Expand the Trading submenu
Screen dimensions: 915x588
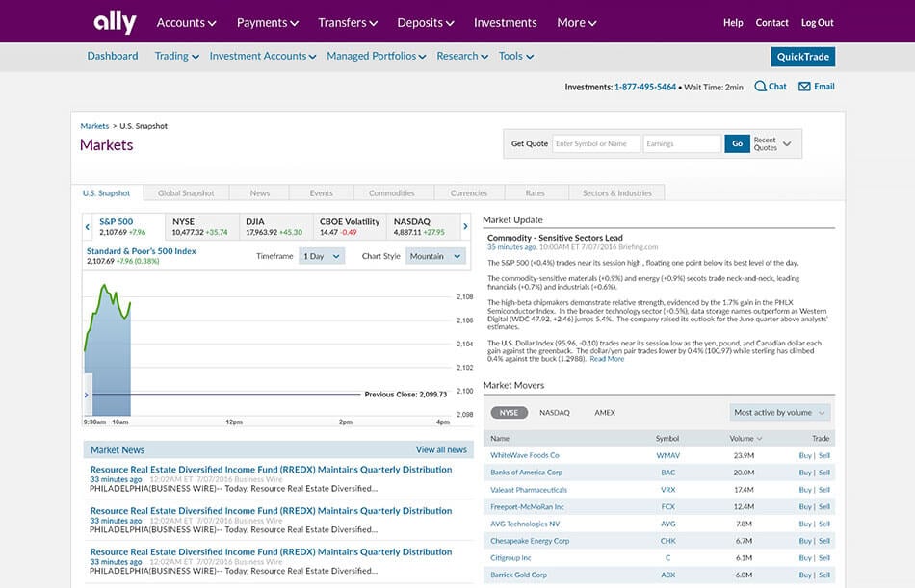(177, 56)
